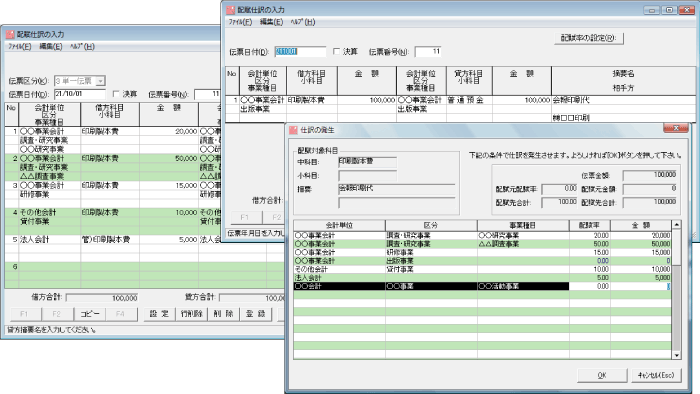Open ヘルプ(H) menu in the 配賦率の設定 window
The height and width of the screenshot is (394, 700).
pyautogui.click(x=303, y=22)
